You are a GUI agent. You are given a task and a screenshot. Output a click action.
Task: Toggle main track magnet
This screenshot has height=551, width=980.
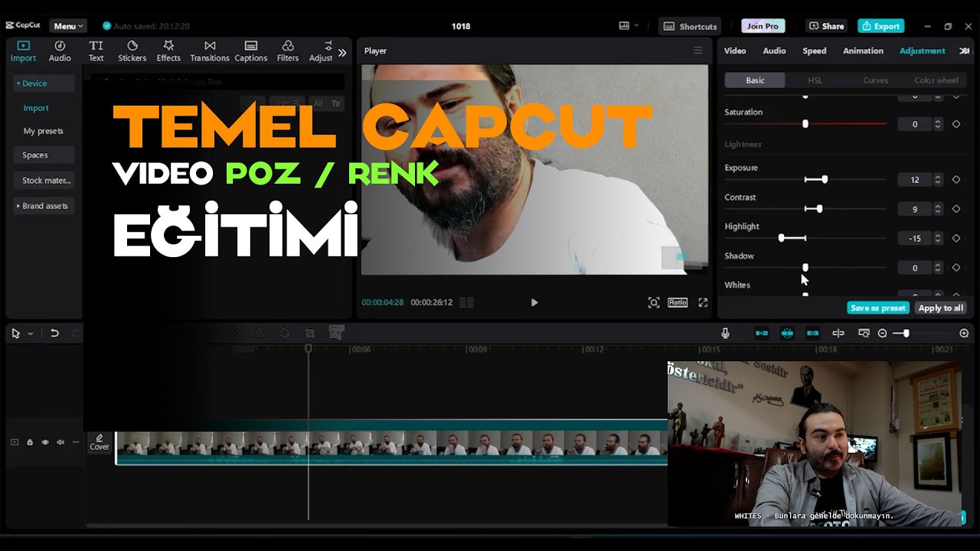click(762, 333)
